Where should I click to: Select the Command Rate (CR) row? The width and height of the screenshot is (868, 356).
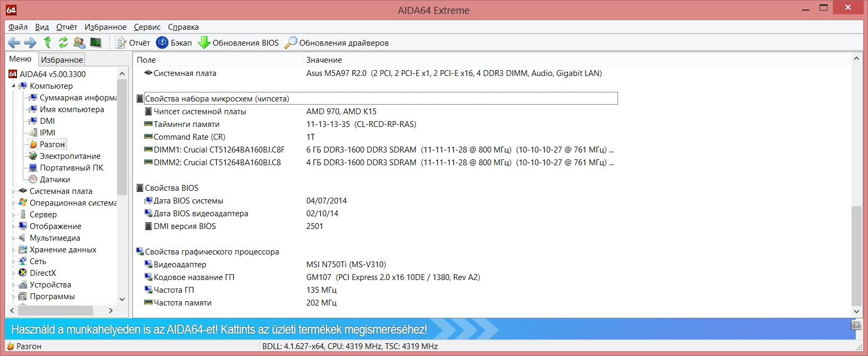[x=377, y=137]
